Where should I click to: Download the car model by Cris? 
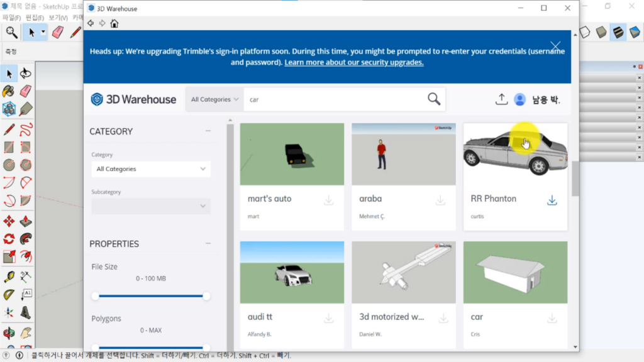click(552, 318)
